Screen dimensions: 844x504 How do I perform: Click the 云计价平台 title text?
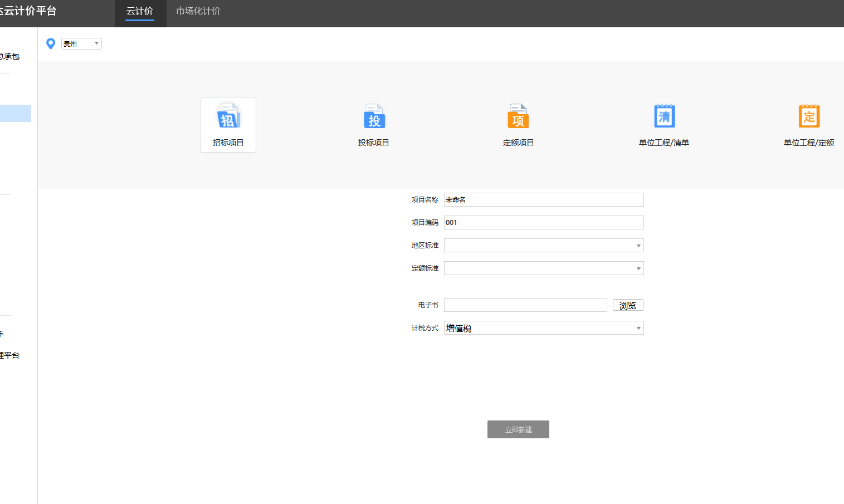28,11
